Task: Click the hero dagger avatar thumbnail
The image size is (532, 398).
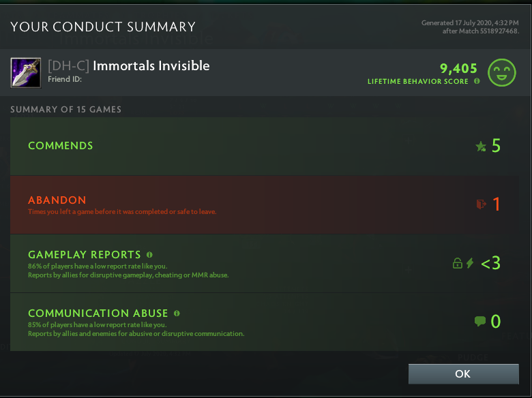Action: (26, 72)
